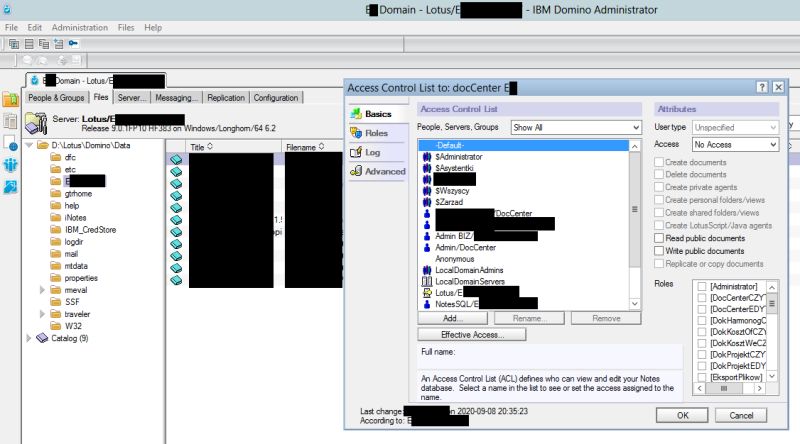
Task: Open the Show All dropdown
Action: pyautogui.click(x=576, y=128)
